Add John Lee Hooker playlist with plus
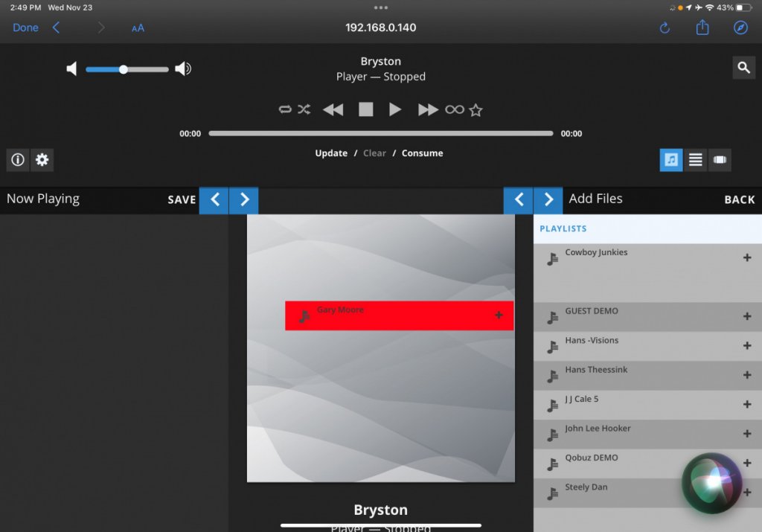Viewport: 762px width, 532px height. coord(747,433)
